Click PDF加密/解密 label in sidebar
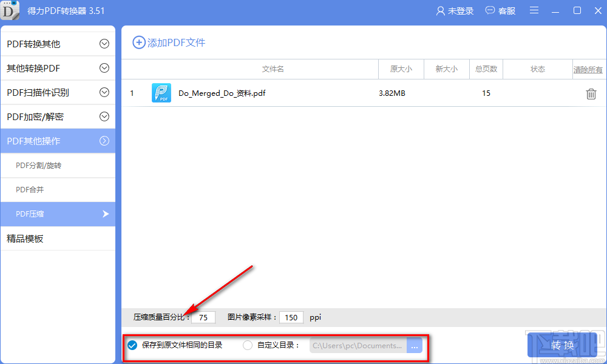Screen dimensions: 607x364 [x=35, y=117]
